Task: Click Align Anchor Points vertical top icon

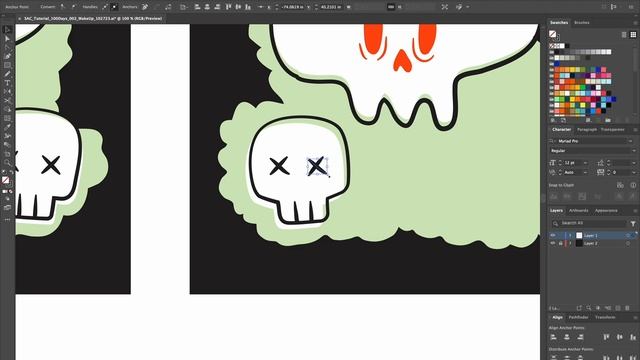Action: [x=606, y=337]
